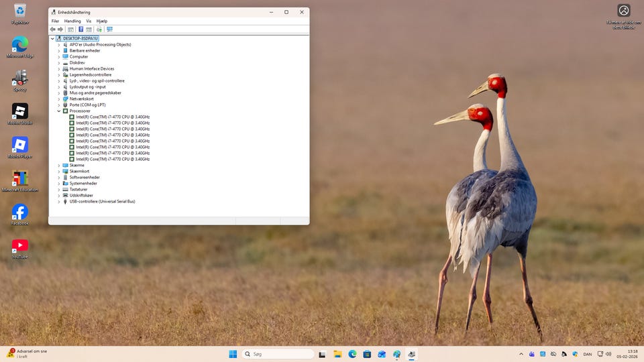Click the volume icon in system tray
Screen dimensions: 644x362
coord(608,354)
